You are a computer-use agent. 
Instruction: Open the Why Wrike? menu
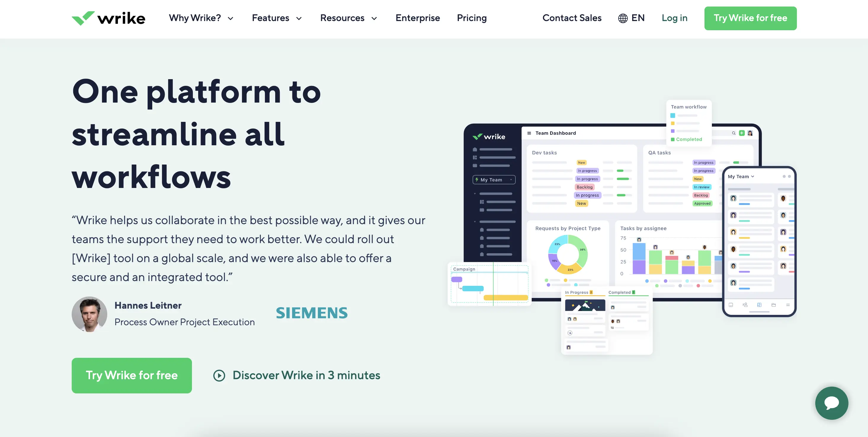click(x=195, y=18)
